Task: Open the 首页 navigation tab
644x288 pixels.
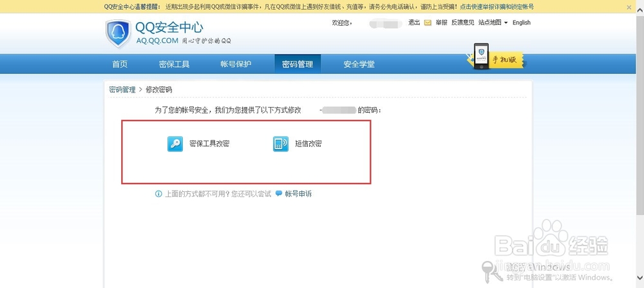Action: point(120,64)
